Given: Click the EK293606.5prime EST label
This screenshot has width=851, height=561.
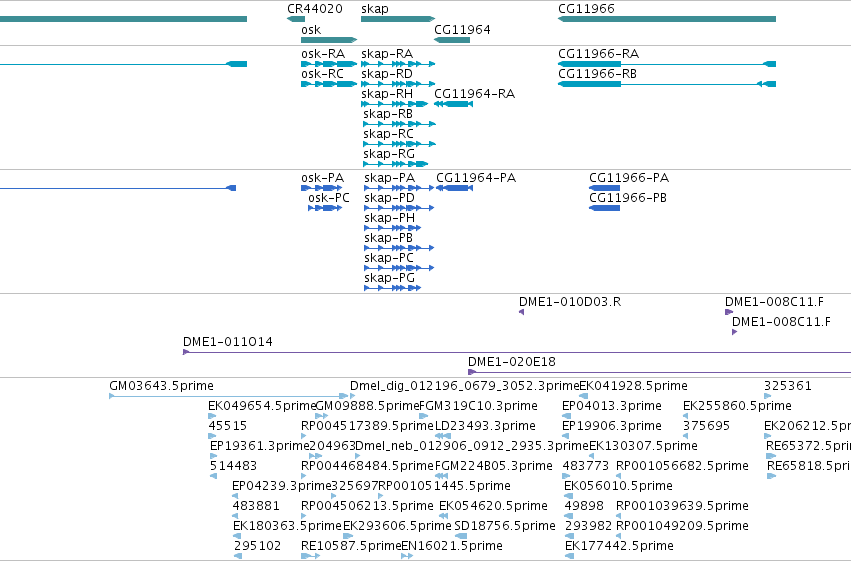Looking at the screenshot, I should pyautogui.click(x=397, y=526).
